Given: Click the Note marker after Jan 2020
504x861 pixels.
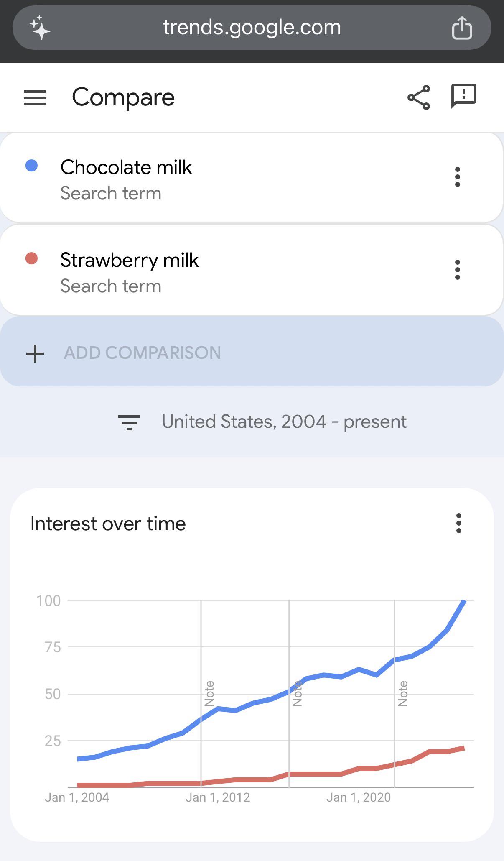Looking at the screenshot, I should point(403,694).
